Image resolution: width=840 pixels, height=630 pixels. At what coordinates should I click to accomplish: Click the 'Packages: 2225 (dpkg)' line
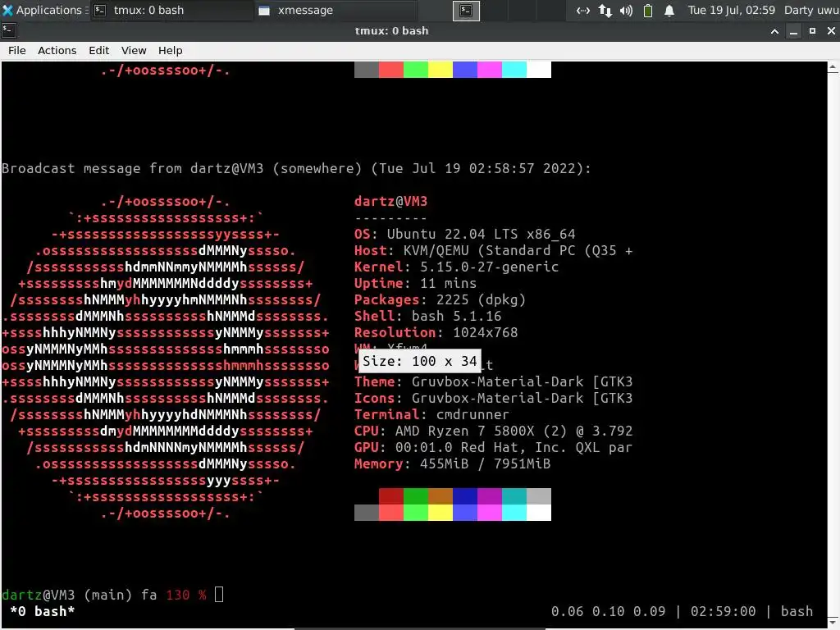[440, 300]
